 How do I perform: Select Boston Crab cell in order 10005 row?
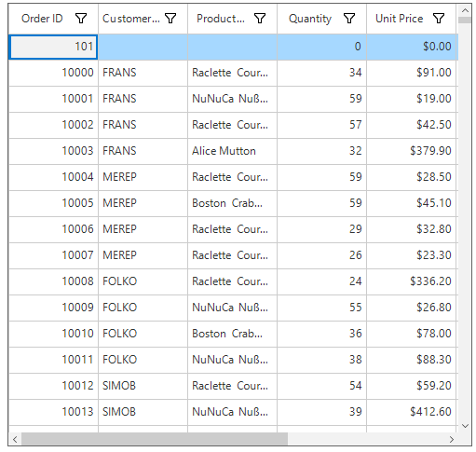click(232, 203)
